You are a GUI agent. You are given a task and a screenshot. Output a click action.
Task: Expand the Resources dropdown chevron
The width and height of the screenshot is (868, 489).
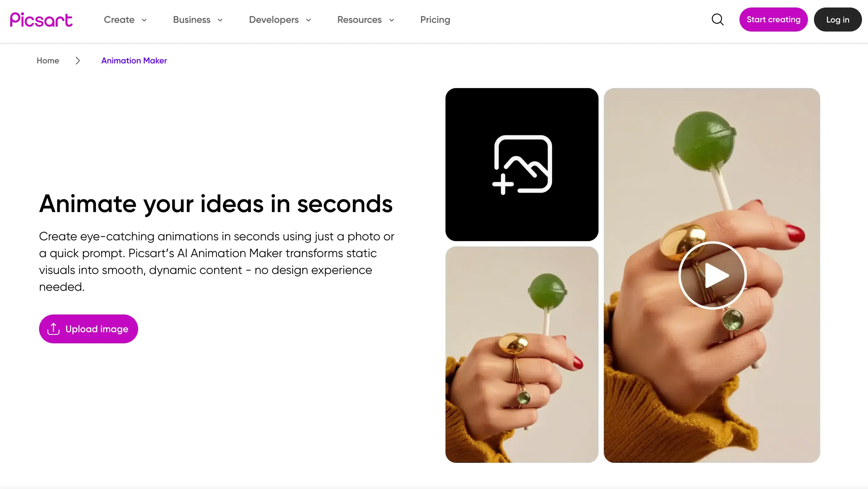392,20
